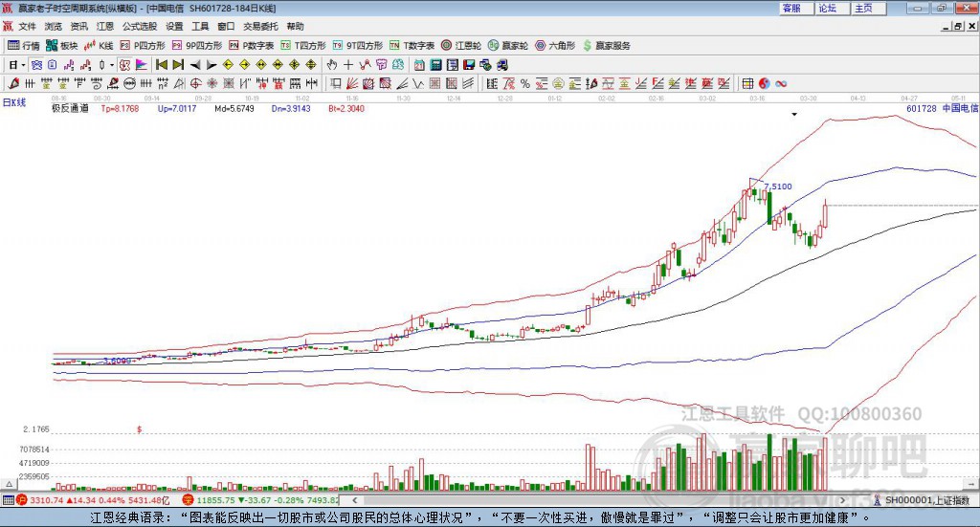Click the Md=5.6749 indicator value

pos(234,109)
